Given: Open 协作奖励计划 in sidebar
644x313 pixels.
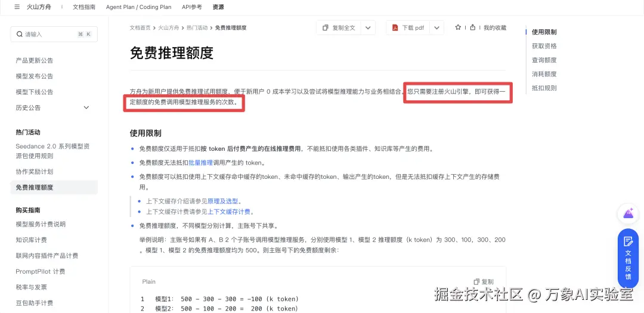Looking at the screenshot, I should [35, 172].
